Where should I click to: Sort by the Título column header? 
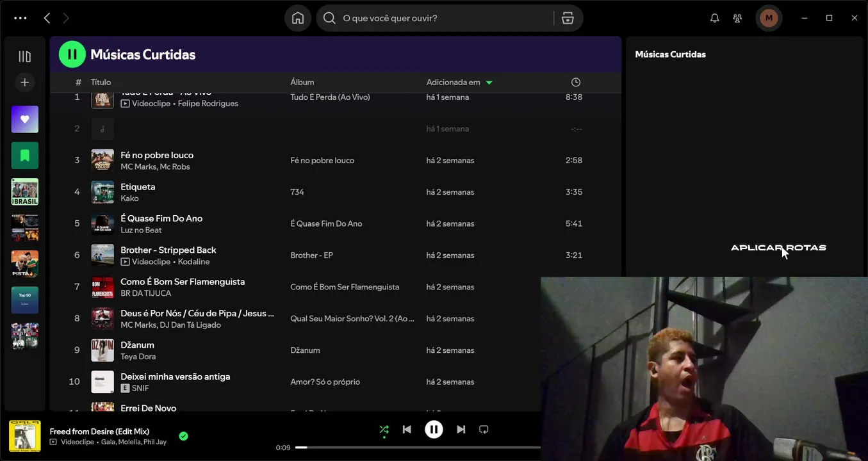101,82
